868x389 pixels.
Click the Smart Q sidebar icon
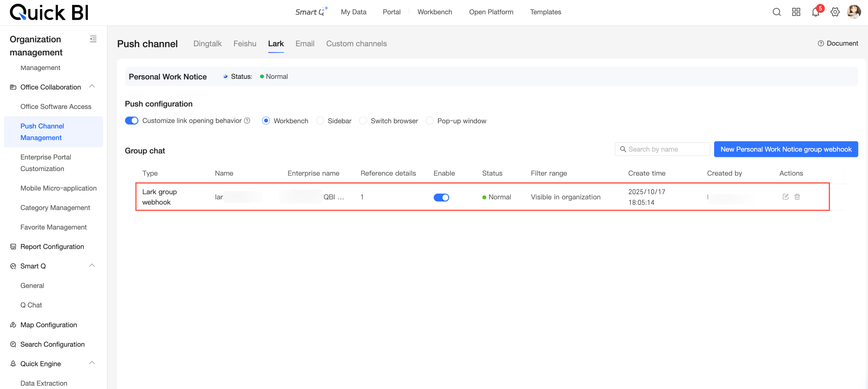[x=13, y=266]
